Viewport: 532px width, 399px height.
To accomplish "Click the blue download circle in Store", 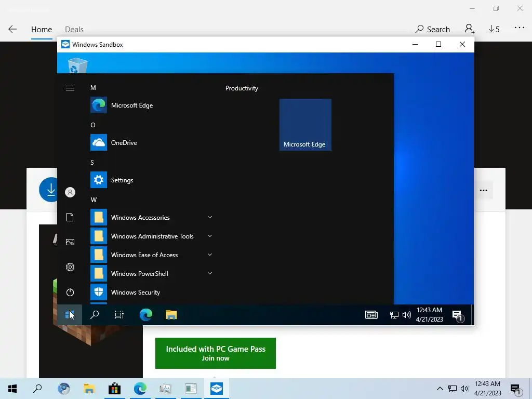I will (x=49, y=190).
